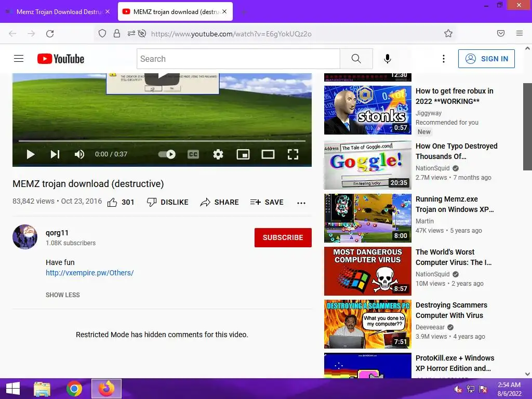Open the network icon in system tray
This screenshot has height=399, width=532.
471,389
